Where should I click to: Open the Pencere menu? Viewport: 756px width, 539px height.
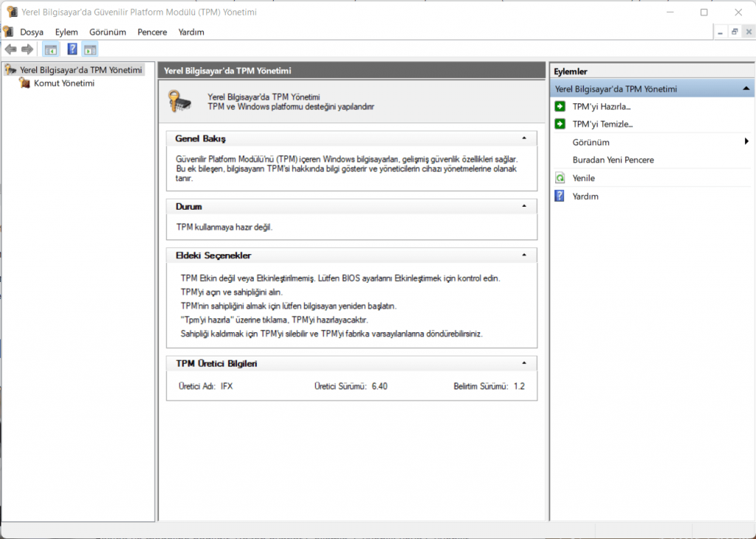click(152, 32)
